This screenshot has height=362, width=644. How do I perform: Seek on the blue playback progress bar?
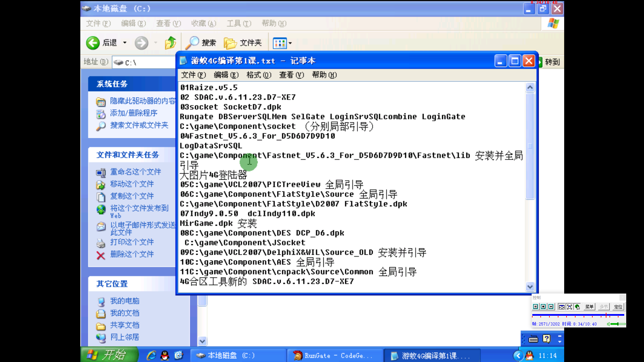pos(578,315)
